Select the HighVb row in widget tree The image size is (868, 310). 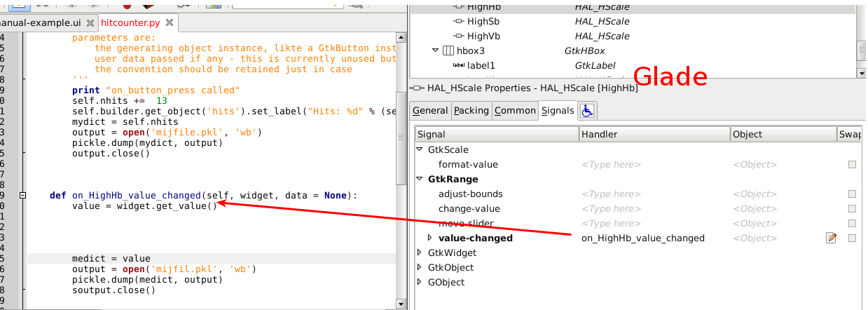click(634, 36)
